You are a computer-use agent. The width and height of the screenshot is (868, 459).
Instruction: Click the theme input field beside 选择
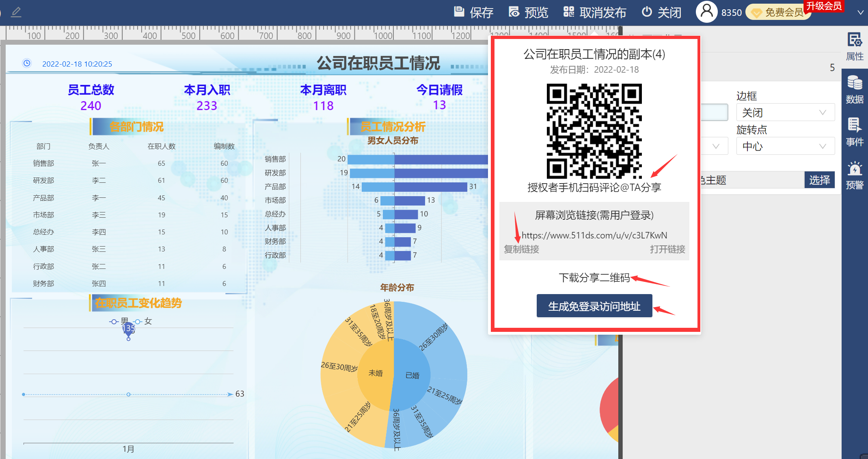click(752, 180)
